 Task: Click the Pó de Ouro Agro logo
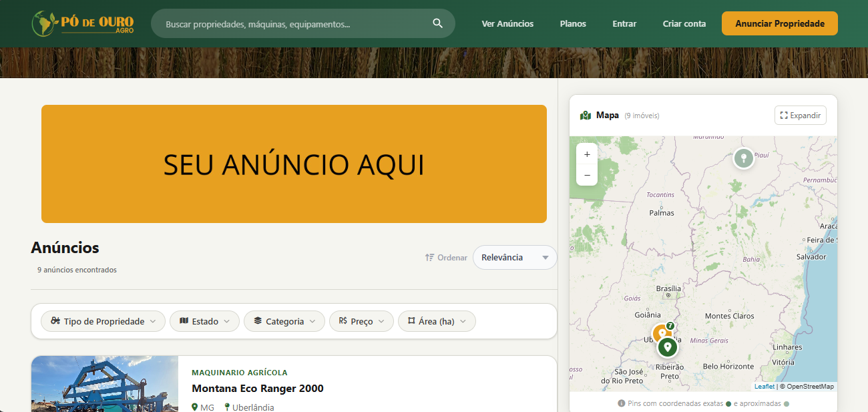click(83, 23)
